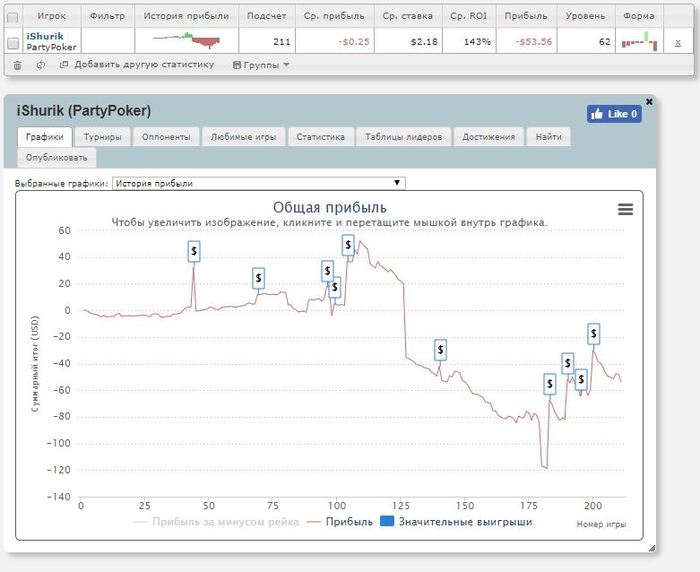Check the header select-all checkbox
The image size is (700, 572).
pyautogui.click(x=12, y=17)
